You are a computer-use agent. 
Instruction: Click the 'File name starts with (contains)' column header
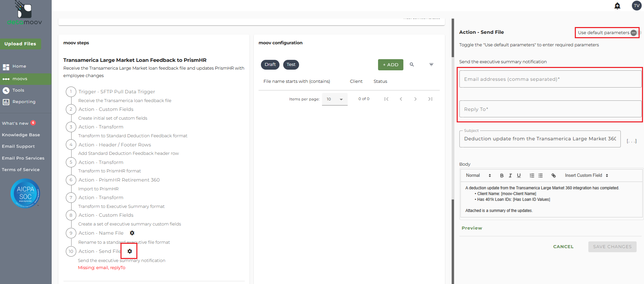coord(297,81)
